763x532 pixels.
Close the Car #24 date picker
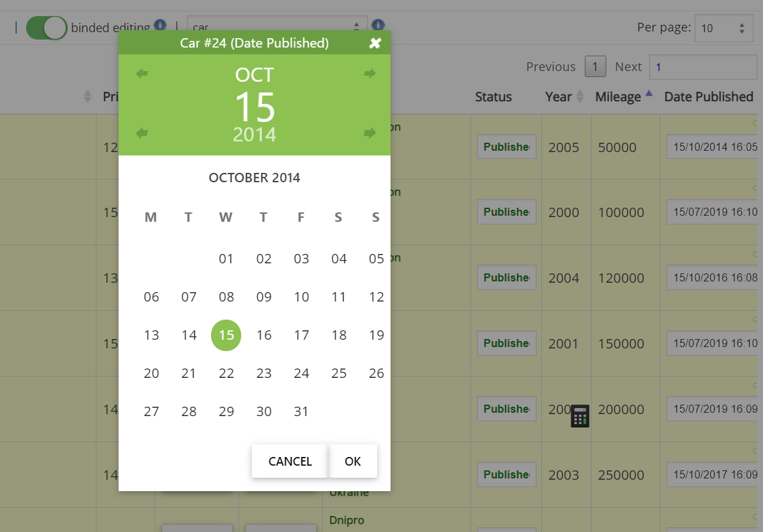pyautogui.click(x=375, y=44)
